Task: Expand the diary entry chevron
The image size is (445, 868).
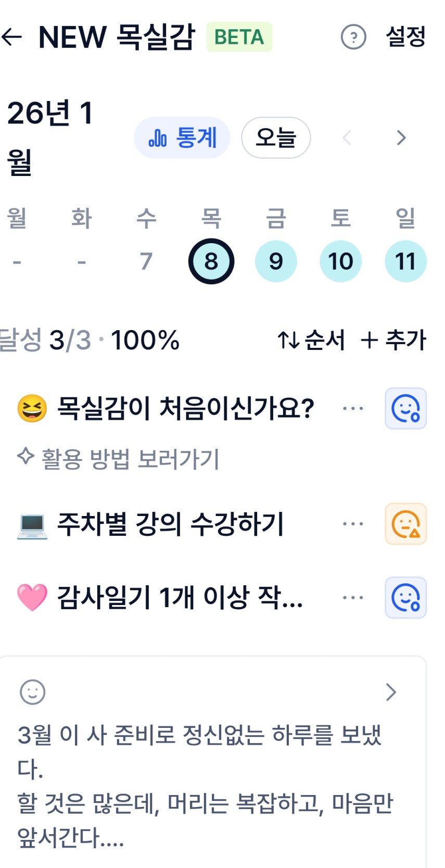Action: coord(391,693)
